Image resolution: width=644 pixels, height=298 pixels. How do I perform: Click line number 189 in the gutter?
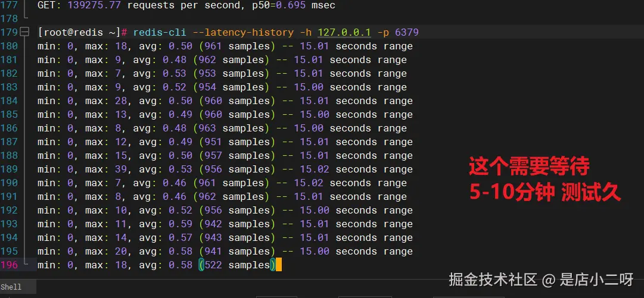[x=9, y=170]
